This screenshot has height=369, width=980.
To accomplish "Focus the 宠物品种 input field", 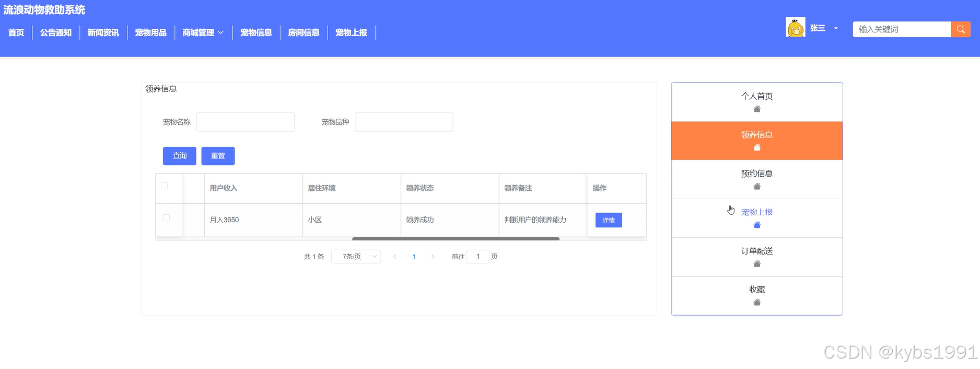I will [x=404, y=122].
